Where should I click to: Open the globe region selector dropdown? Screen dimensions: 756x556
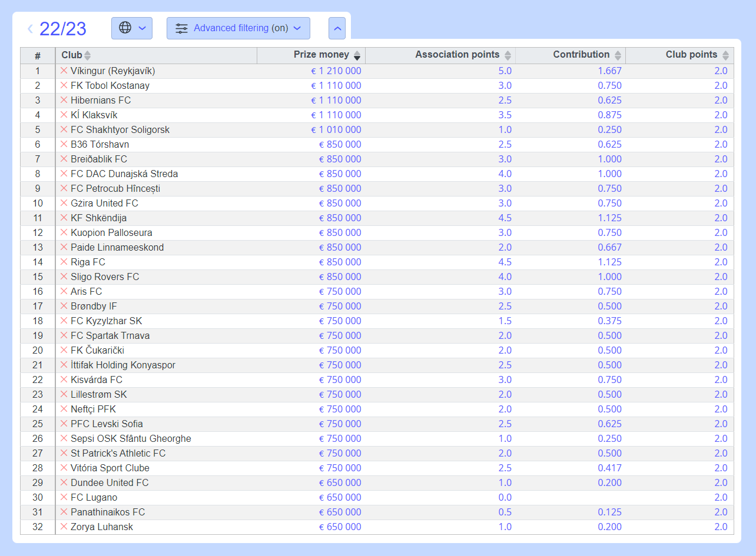click(132, 28)
